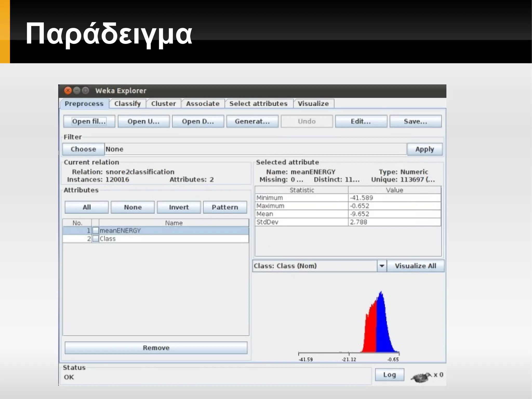532x399 pixels.
Task: Switch to the Classify tab
Action: pos(127,104)
